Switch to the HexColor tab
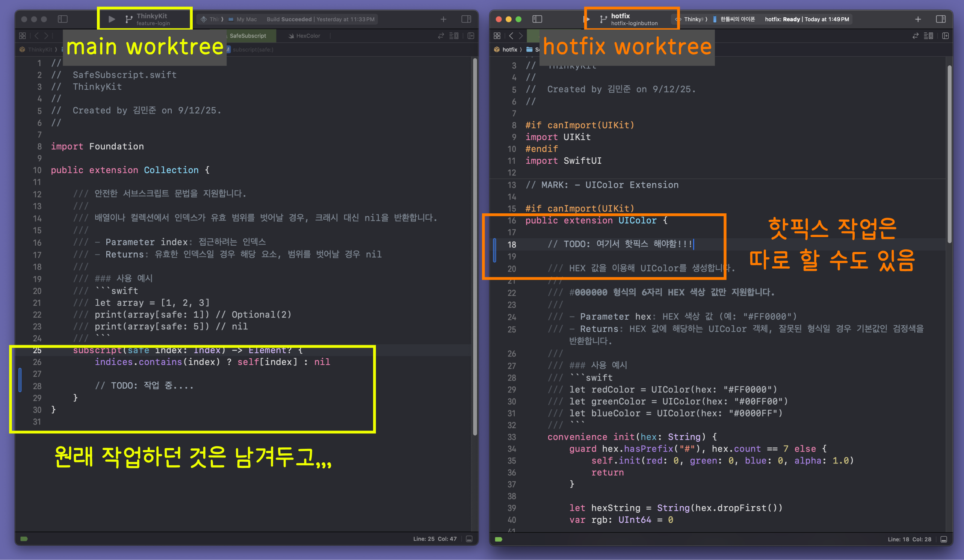 tap(308, 36)
